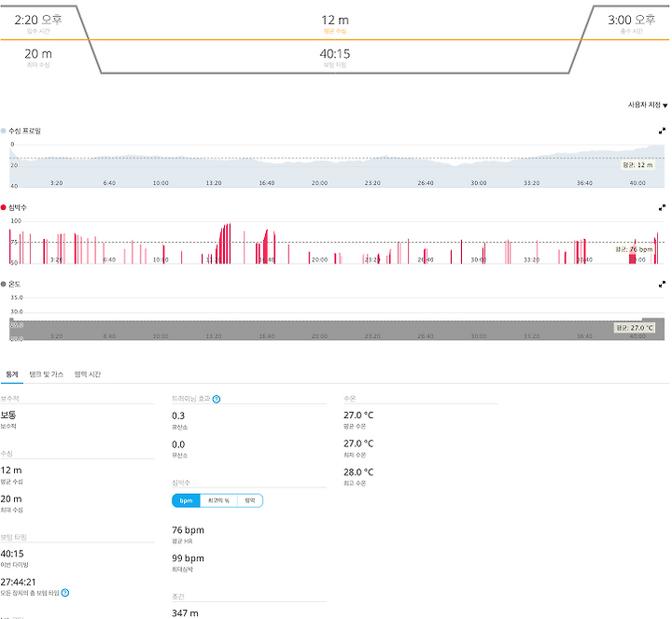672x619 pixels.
Task: Expand the 수심 프로필 depth chart fullscreen
Action: tap(662, 131)
